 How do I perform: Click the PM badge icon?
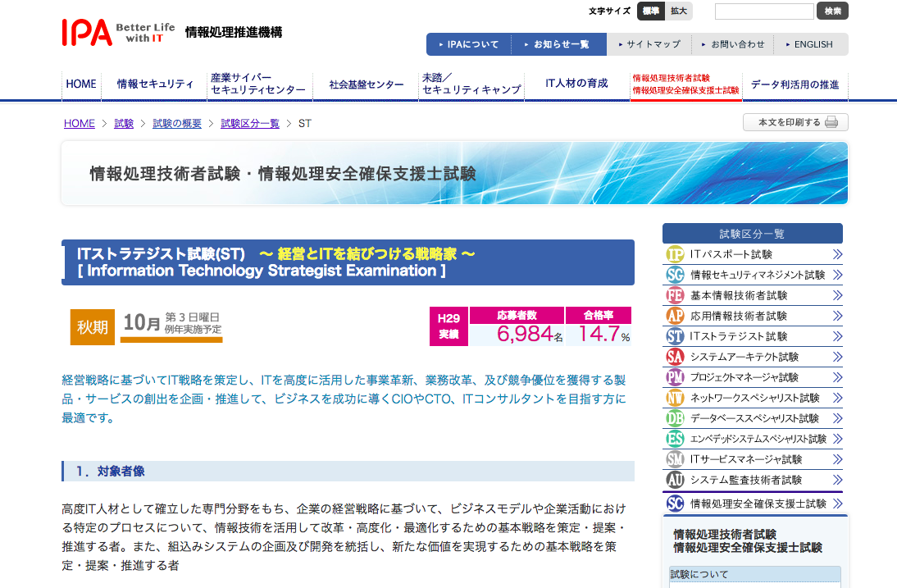(x=675, y=377)
